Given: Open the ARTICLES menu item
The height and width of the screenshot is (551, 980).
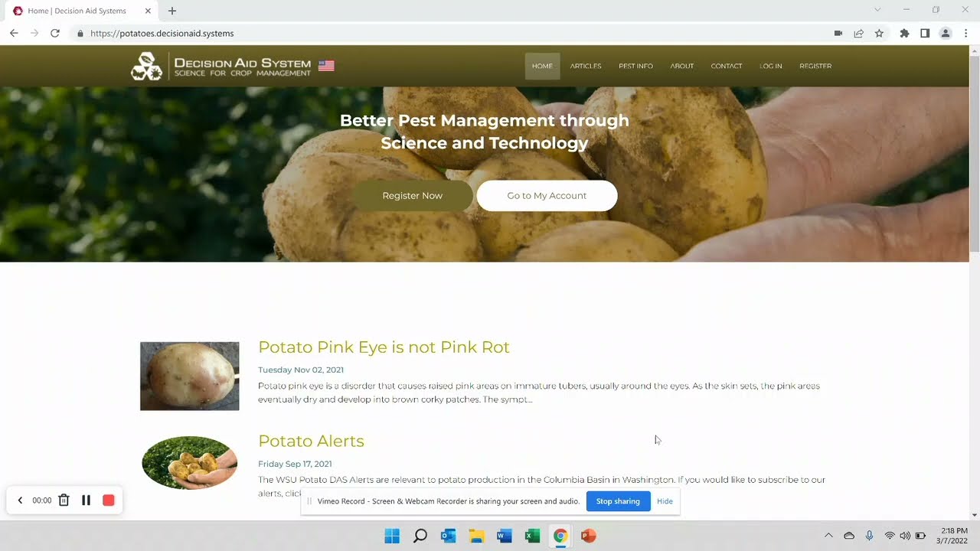Looking at the screenshot, I should [586, 66].
